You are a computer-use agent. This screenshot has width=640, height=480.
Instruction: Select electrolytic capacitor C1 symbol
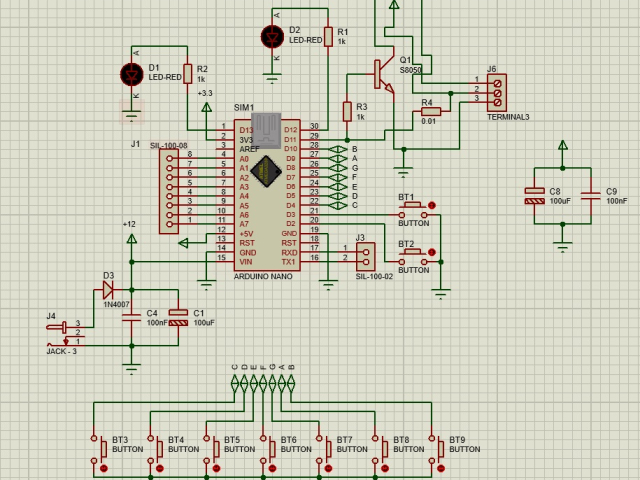tap(178, 318)
